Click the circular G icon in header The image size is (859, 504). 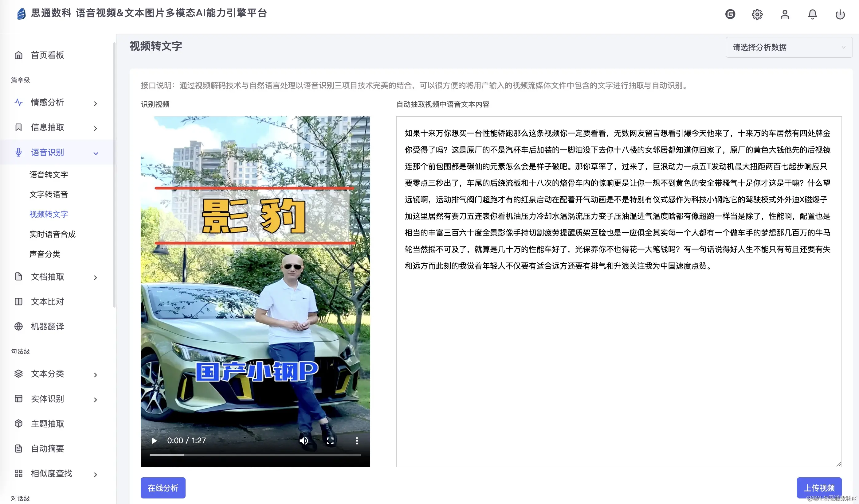point(730,14)
